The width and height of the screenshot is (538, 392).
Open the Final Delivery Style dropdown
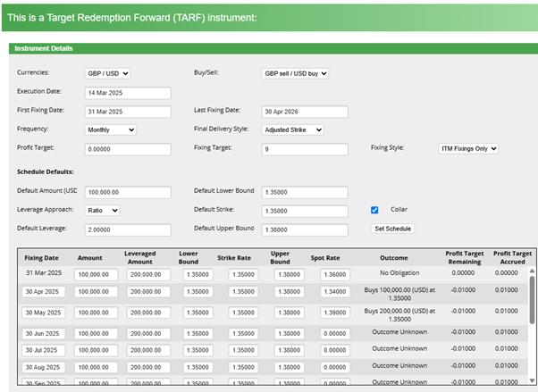click(x=293, y=129)
